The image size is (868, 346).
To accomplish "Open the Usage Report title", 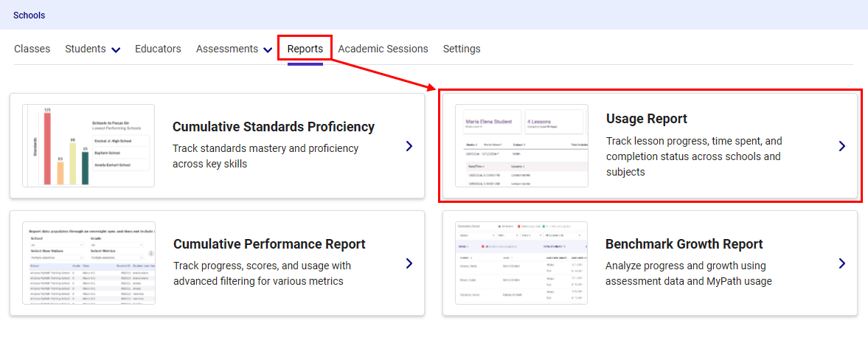I will click(646, 119).
